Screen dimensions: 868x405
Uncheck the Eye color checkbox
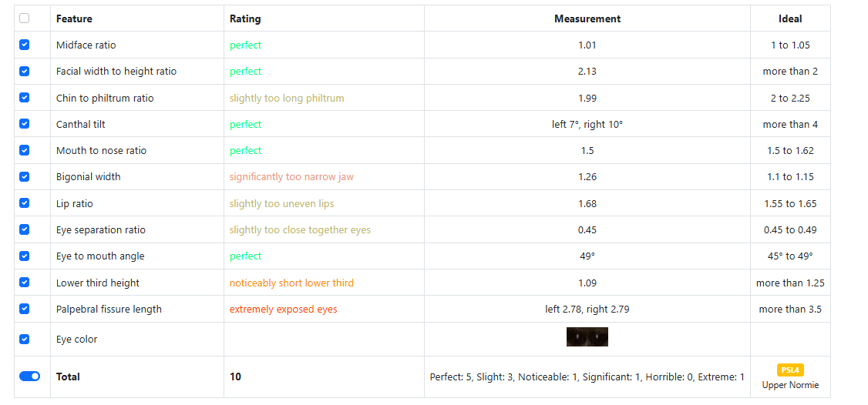24,339
